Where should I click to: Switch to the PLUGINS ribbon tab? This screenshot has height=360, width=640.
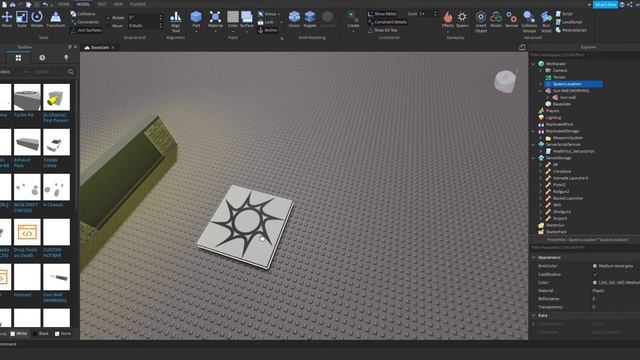point(138,4)
